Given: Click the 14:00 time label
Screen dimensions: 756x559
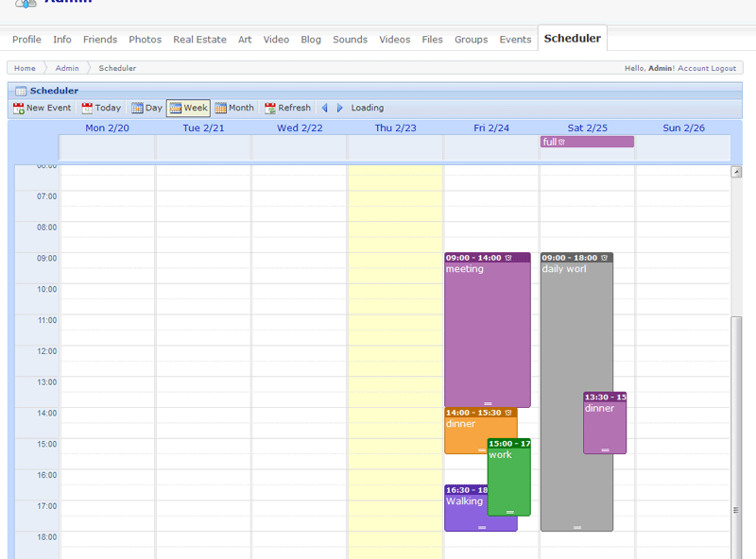Looking at the screenshot, I should pyautogui.click(x=46, y=414).
